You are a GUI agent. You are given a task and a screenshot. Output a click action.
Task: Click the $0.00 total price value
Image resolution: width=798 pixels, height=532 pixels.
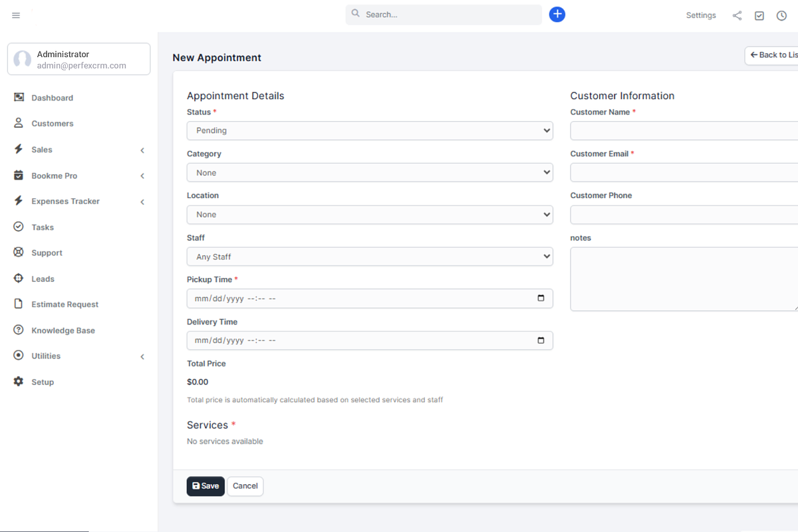[198, 382]
